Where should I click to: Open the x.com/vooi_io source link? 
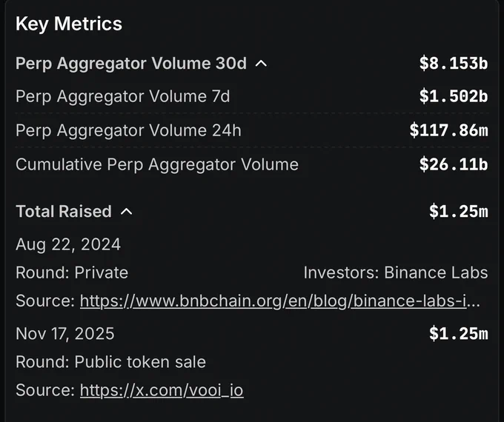coord(162,390)
